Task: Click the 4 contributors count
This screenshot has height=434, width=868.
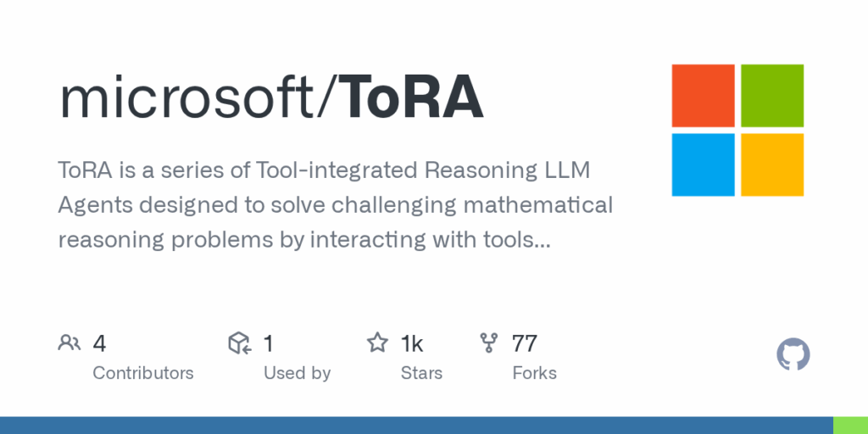Action: pyautogui.click(x=99, y=343)
